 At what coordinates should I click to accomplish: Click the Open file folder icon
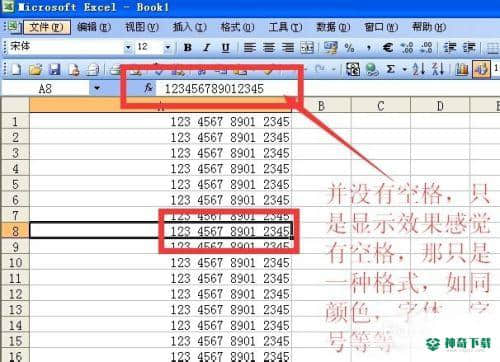pos(36,70)
